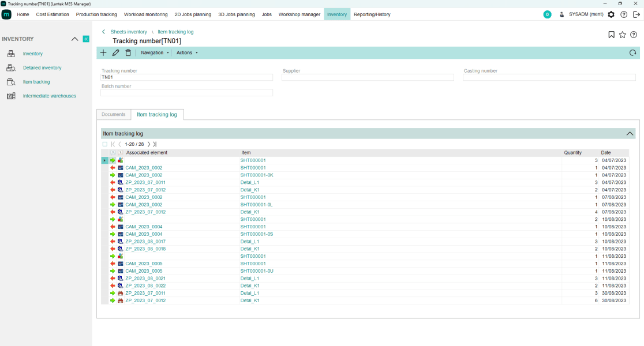Screen dimensions: 644x346
Task: Open the Navigation dropdown
Action: coord(155,52)
